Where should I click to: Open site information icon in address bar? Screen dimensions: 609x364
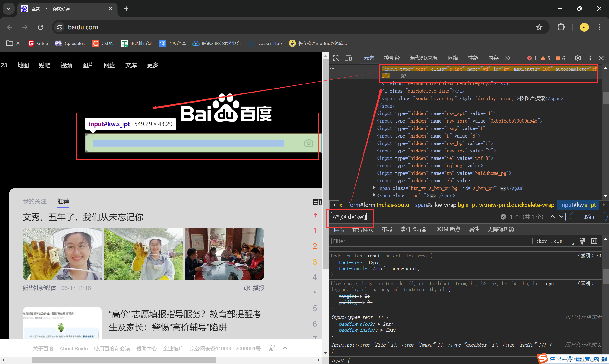pos(59,27)
